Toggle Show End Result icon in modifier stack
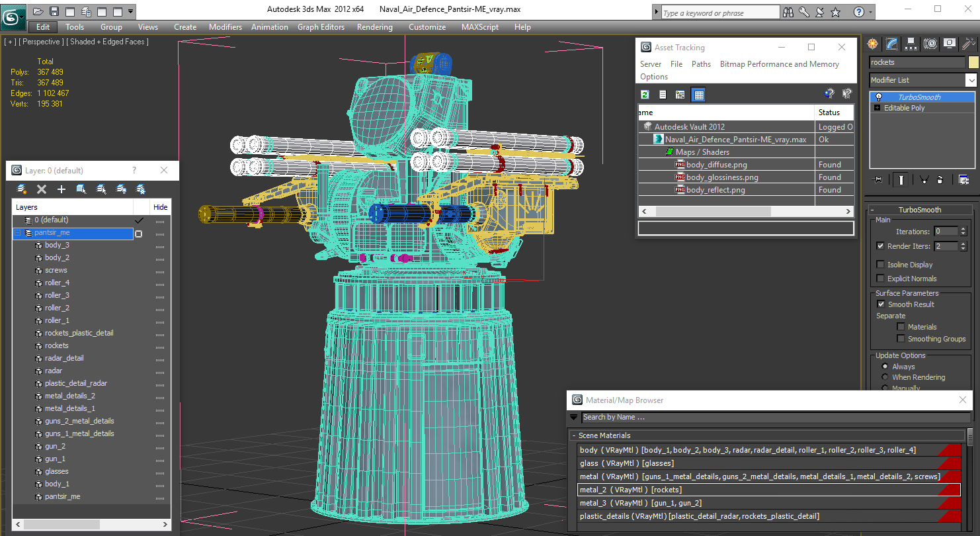Image resolution: width=980 pixels, height=536 pixels. (x=901, y=179)
